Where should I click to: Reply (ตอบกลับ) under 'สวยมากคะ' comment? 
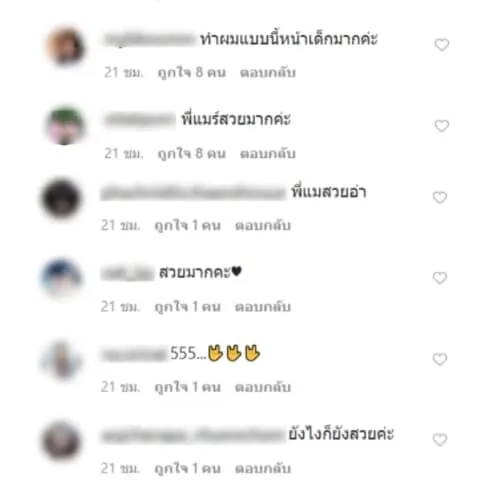pyautogui.click(x=263, y=307)
